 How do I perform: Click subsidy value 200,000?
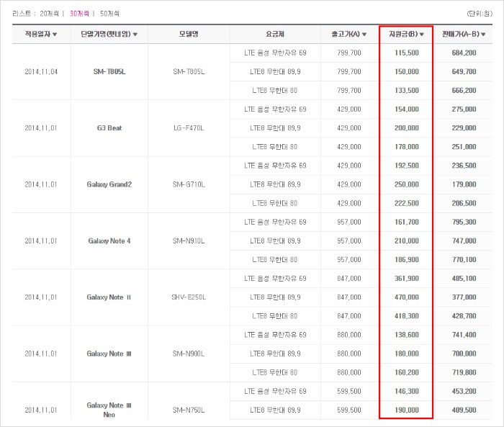(x=407, y=128)
